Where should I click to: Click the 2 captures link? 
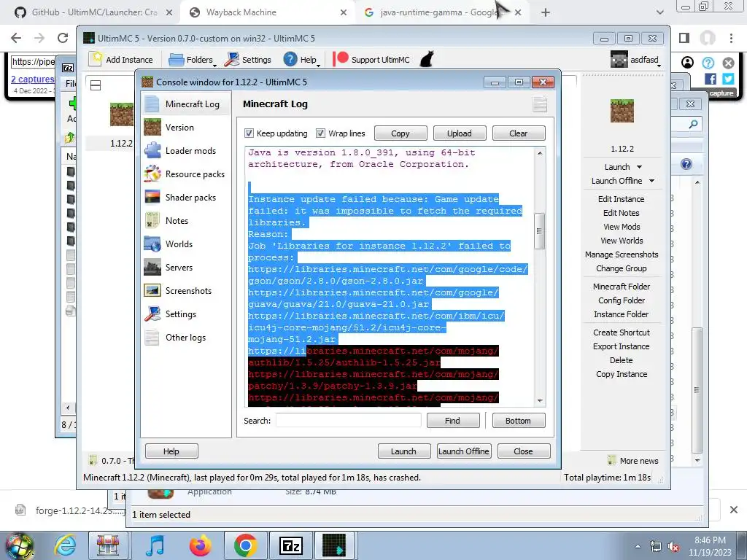32,79
